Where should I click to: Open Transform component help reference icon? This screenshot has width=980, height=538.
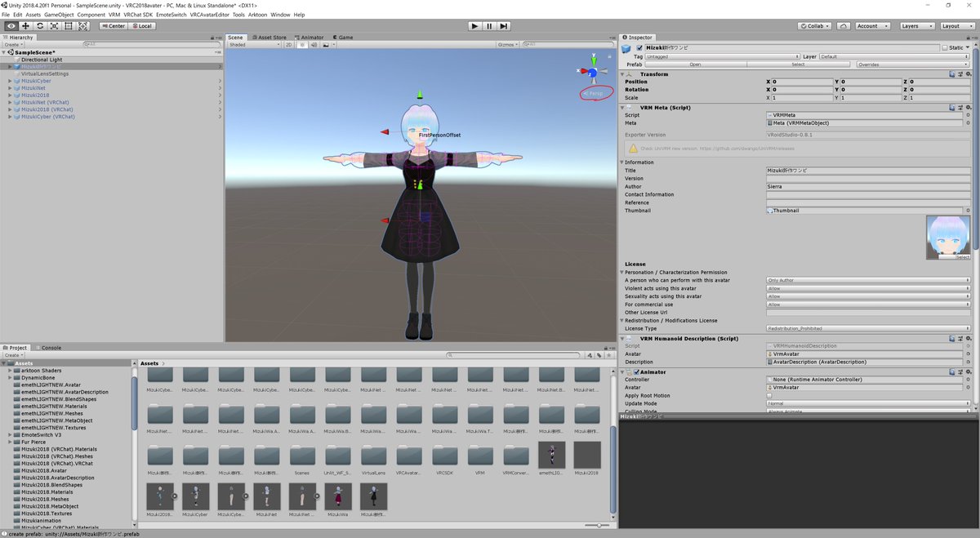[952, 74]
